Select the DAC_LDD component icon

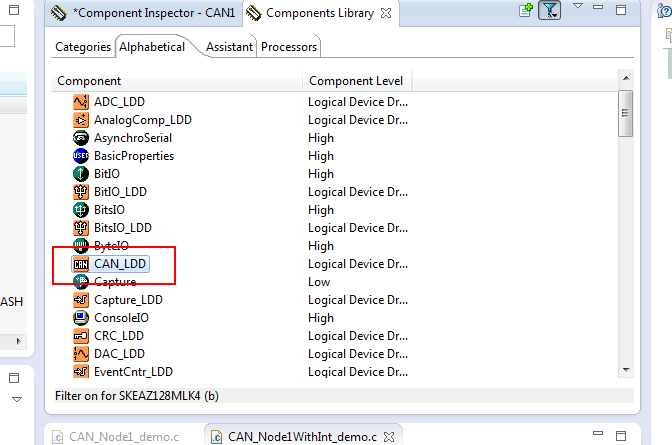coord(81,354)
